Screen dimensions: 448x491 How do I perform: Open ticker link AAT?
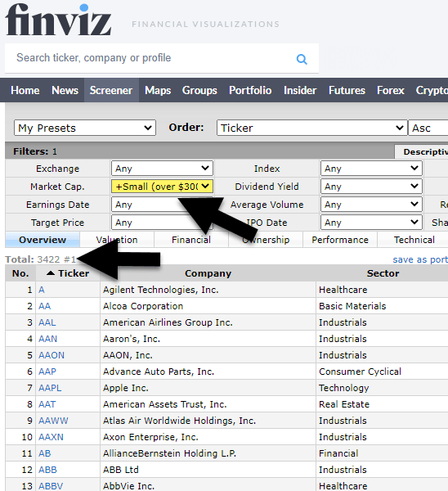(47, 404)
